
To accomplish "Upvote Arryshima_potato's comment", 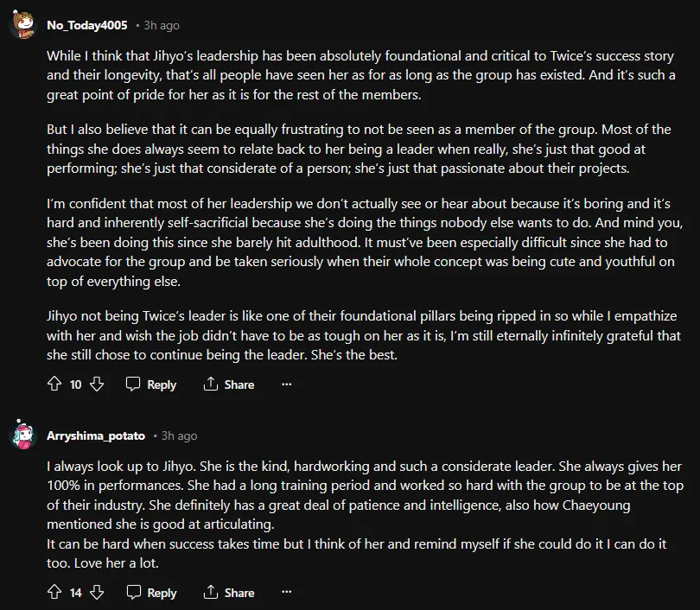I will pos(54,593).
